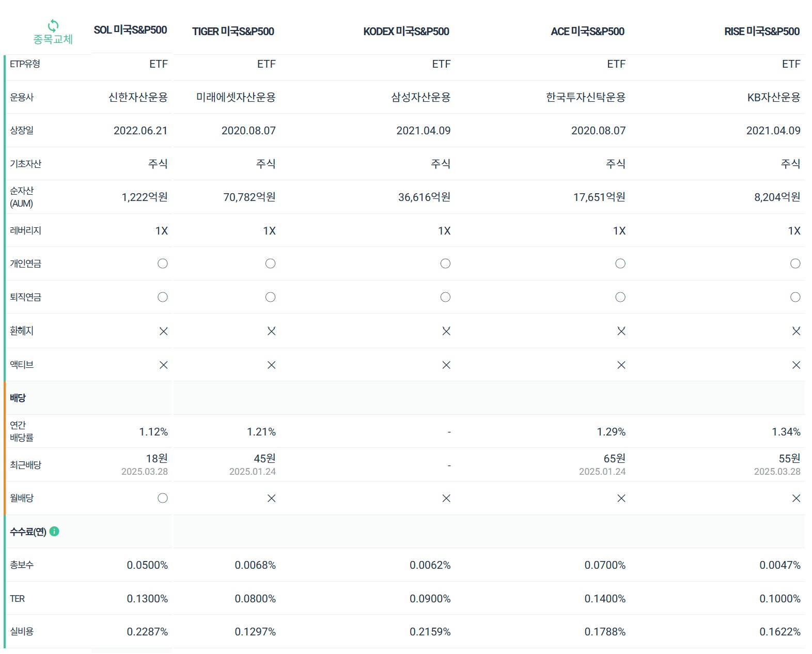This screenshot has width=812, height=654.
Task: Click the 36,616억원 AUM value
Action: click(x=424, y=197)
